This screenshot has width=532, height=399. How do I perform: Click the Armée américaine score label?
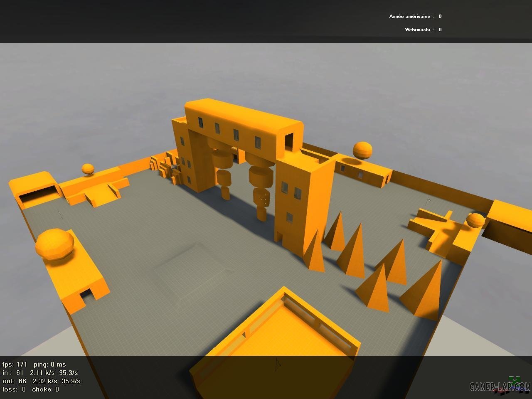point(411,17)
